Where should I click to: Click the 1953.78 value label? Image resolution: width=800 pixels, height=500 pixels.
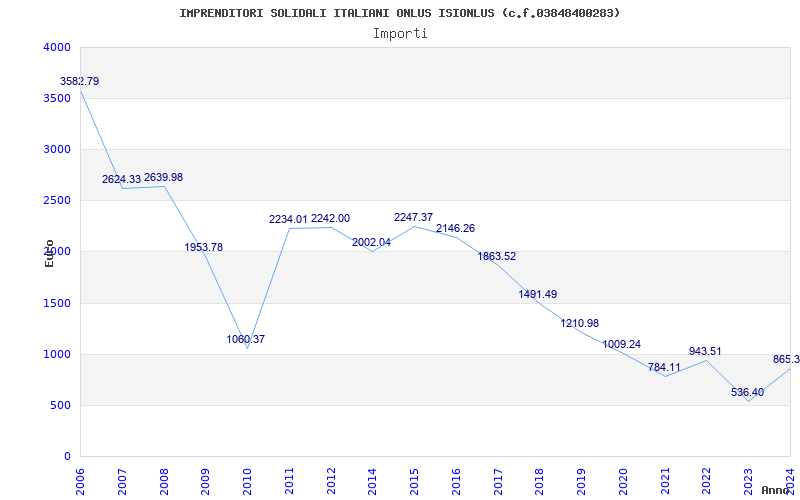(204, 247)
